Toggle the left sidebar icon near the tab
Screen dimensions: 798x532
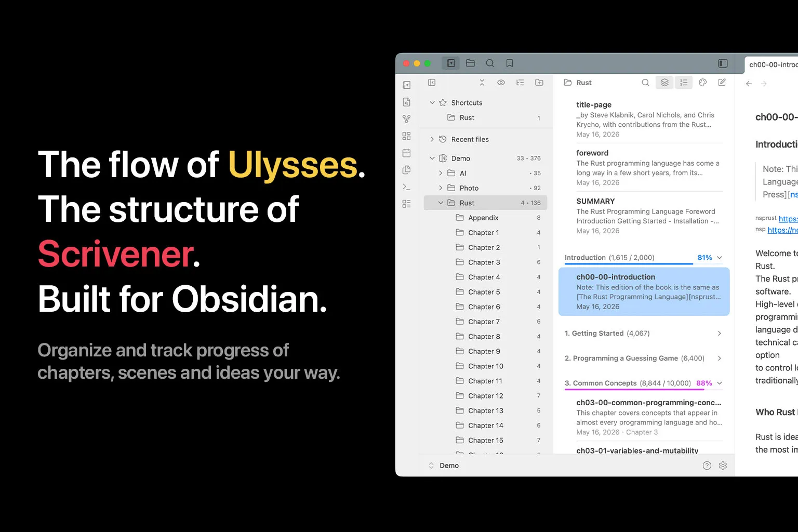pos(723,63)
